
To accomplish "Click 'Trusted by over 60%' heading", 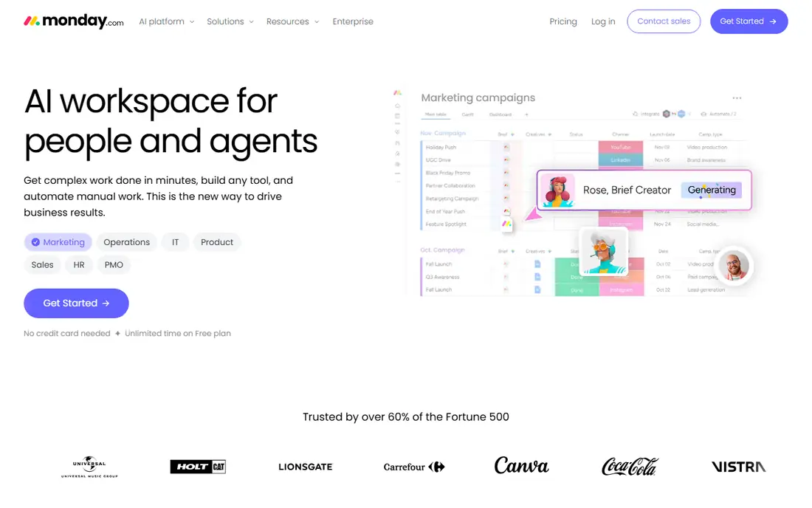I will pos(406,417).
